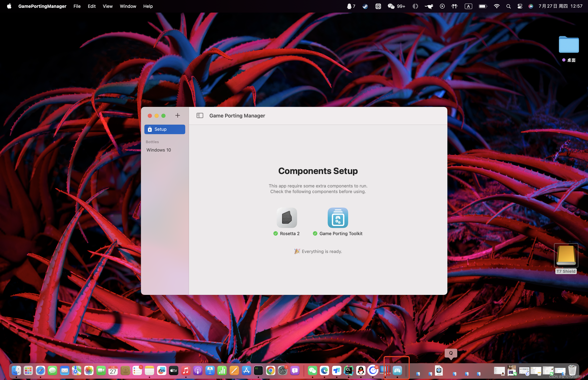This screenshot has width=588, height=380.
Task: Click the AirPods menu bar icon
Action: 454,6
